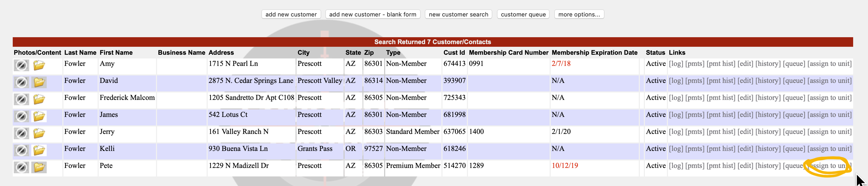The height and width of the screenshot is (186, 868).
Task: Open the folder icon for James Fowler
Action: (39, 116)
